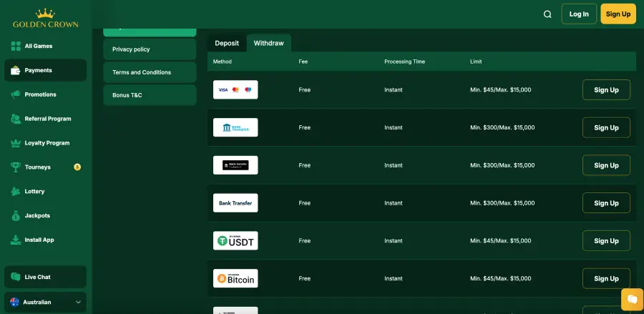Click the USDT payment method logo
The height and width of the screenshot is (314, 644).
pyautogui.click(x=235, y=241)
